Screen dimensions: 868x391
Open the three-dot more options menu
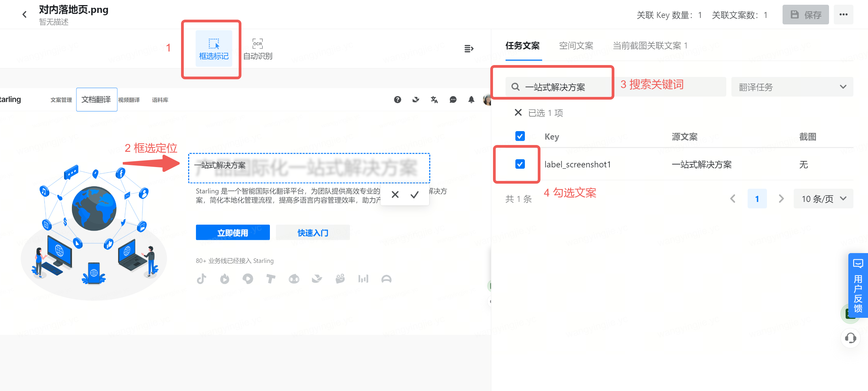(843, 15)
